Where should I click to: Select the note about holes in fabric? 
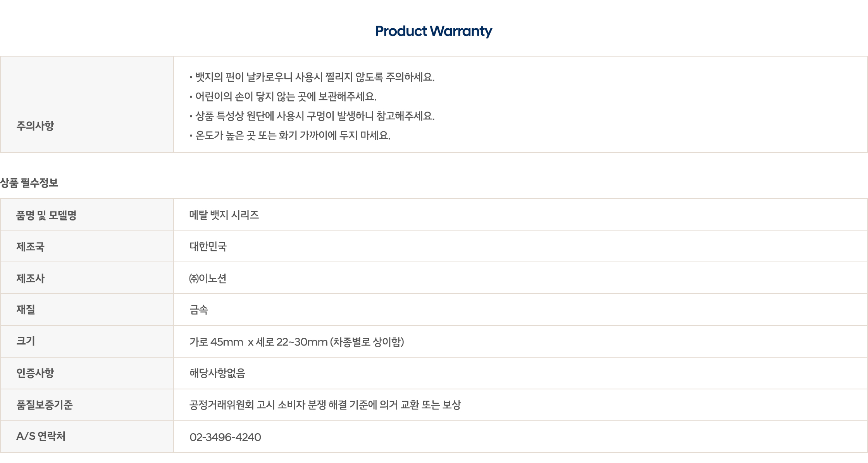tap(315, 116)
